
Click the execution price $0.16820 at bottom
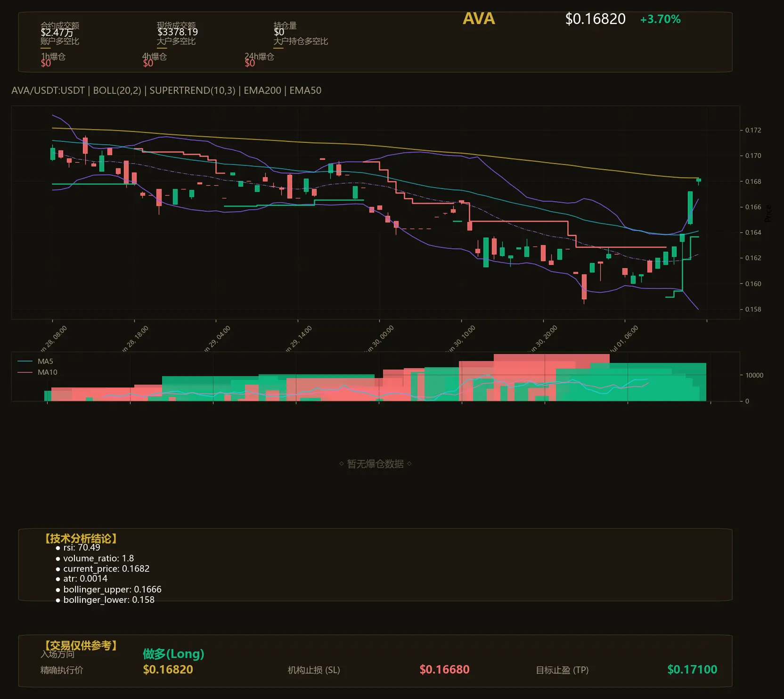pos(168,669)
